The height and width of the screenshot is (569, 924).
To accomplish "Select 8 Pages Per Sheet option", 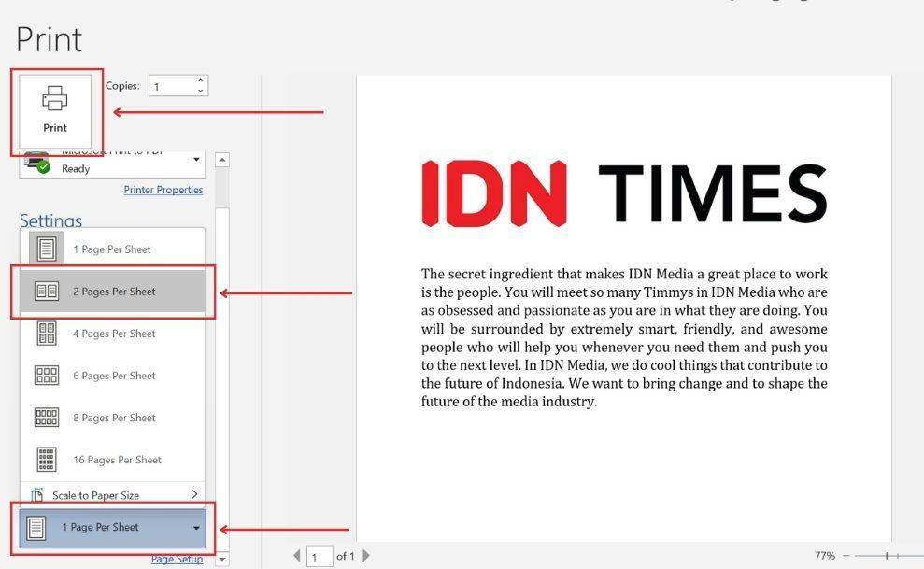I will click(x=112, y=418).
